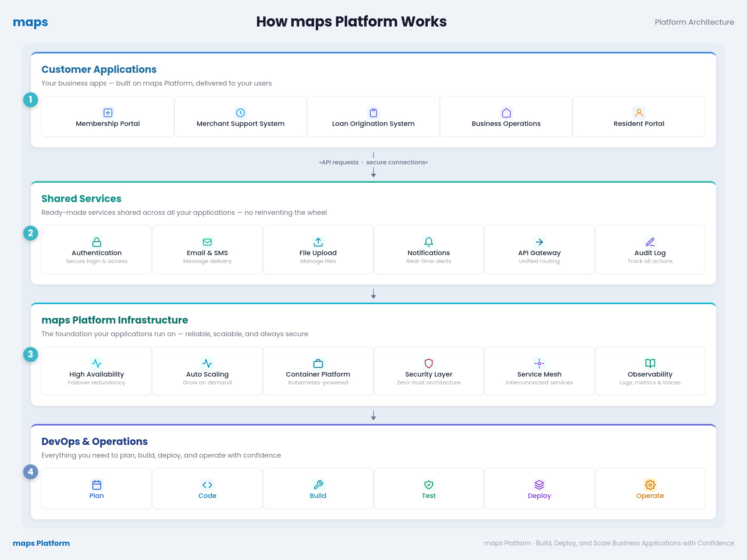Select the File Upload icon
747x560 pixels.
[x=318, y=242]
